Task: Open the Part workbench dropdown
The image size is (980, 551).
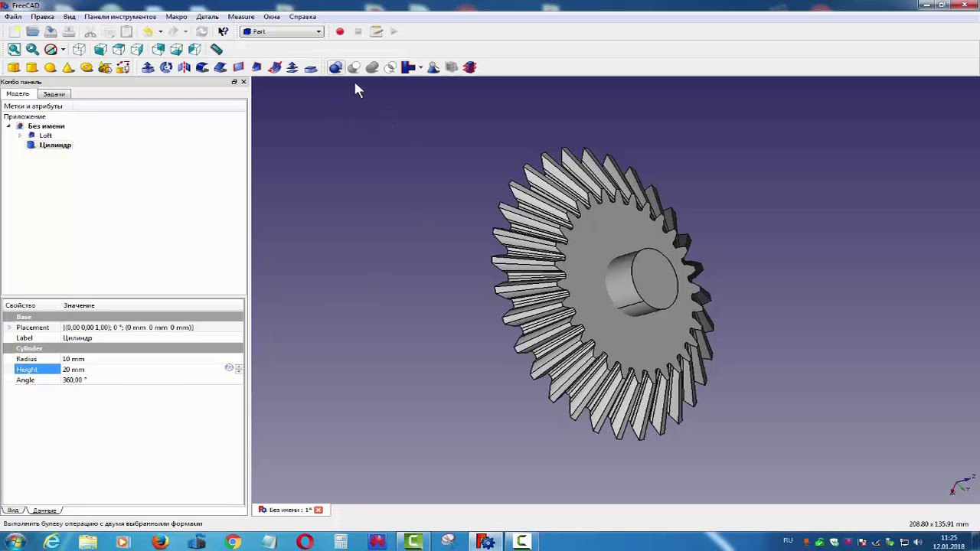Action: (x=283, y=31)
